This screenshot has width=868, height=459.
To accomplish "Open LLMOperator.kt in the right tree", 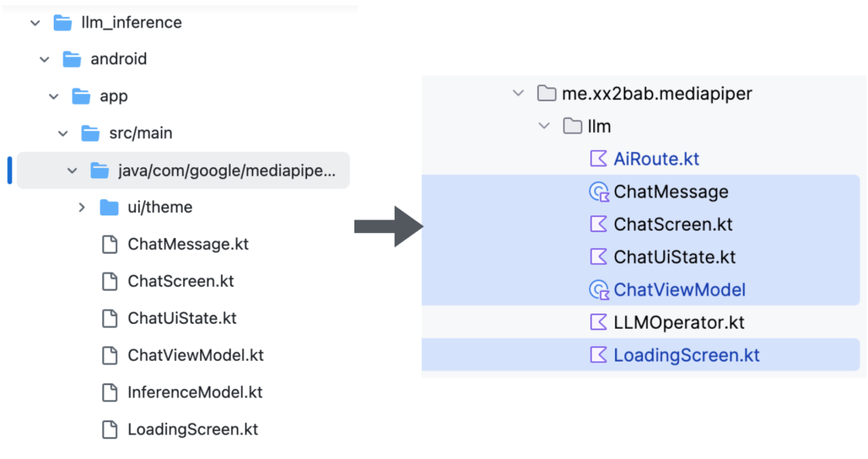I will (678, 322).
